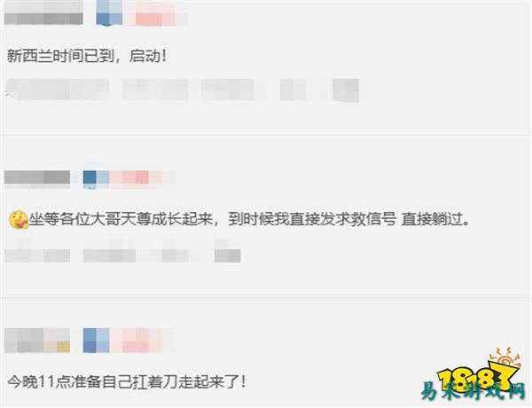
Task: Click the drooling emoji before 坐等各位大哥
Action: (x=19, y=220)
